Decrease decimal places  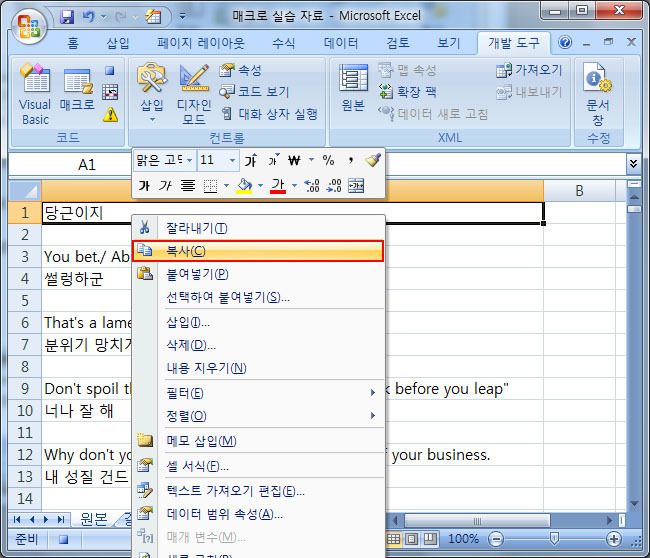point(334,186)
